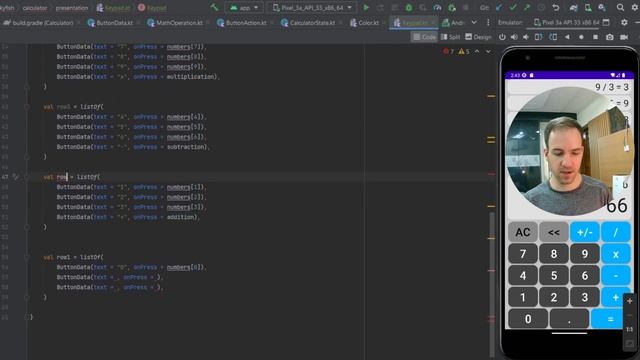
Task: Click the emulator power button icon
Action: pyautogui.click(x=502, y=37)
